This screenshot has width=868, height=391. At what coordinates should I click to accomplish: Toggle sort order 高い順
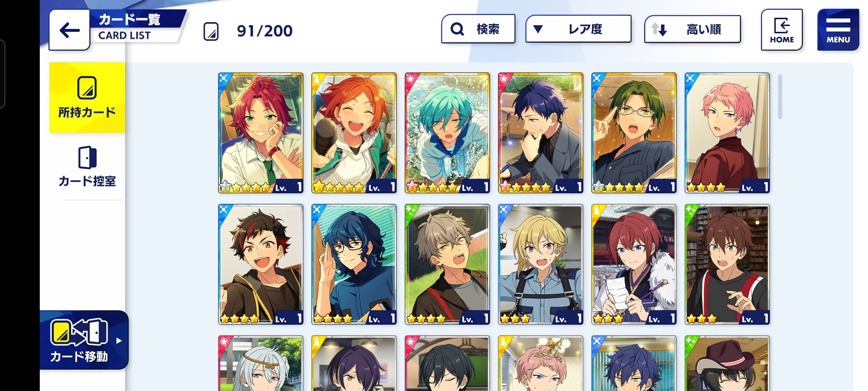click(693, 29)
